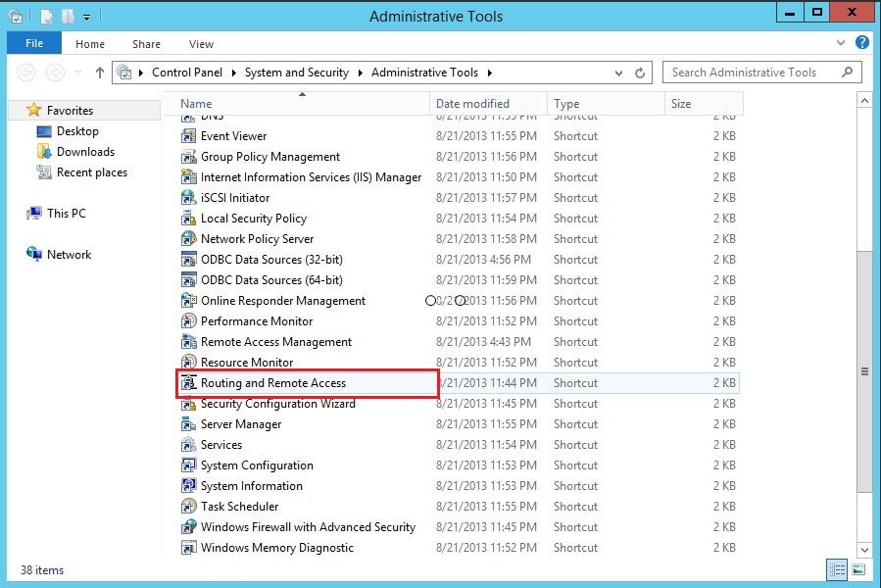Select This PC in navigation pane
This screenshot has width=881, height=588.
67,214
